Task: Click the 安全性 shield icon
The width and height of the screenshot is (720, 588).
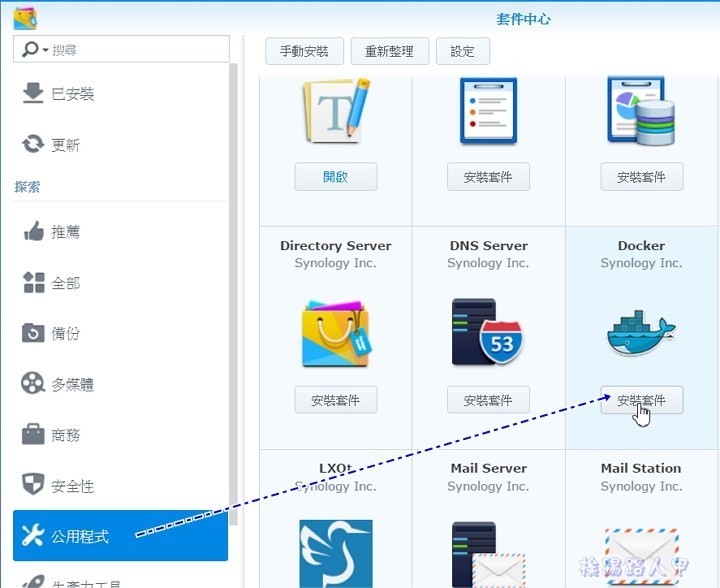Action: [33, 484]
